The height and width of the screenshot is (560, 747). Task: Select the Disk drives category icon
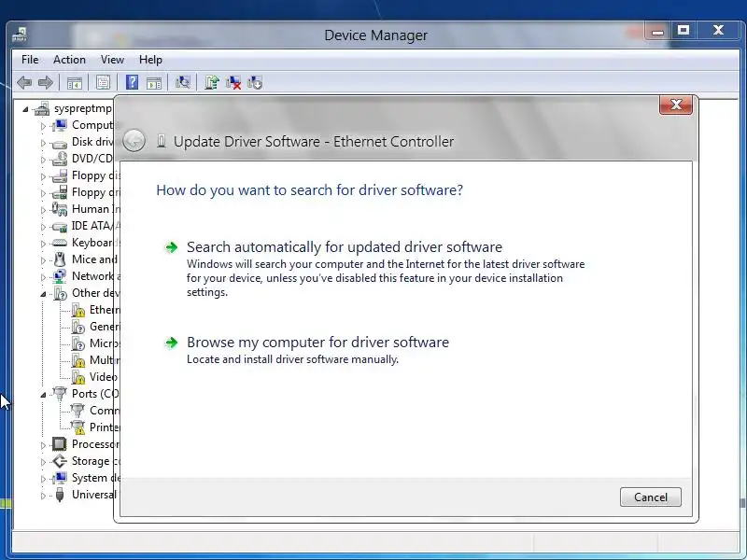[x=60, y=143]
